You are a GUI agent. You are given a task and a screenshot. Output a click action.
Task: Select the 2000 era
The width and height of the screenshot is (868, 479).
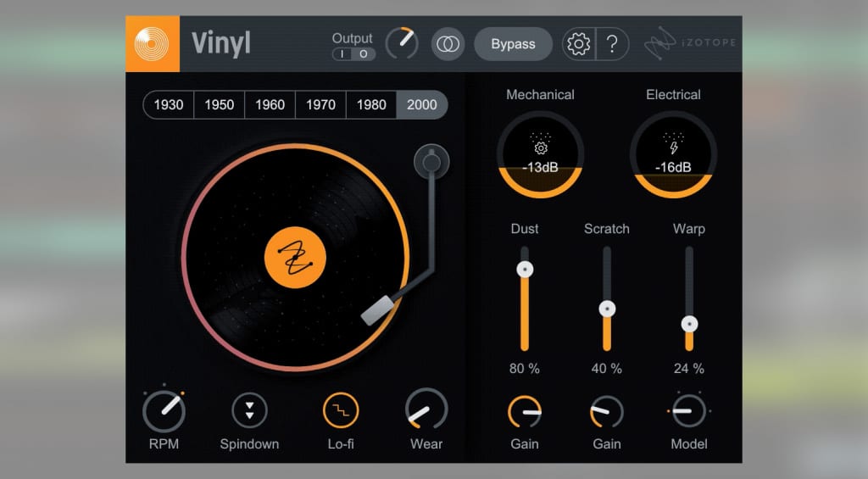pos(422,104)
